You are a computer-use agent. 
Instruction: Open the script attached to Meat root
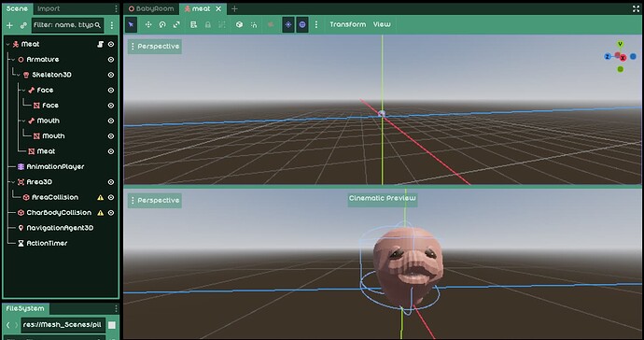(100, 44)
